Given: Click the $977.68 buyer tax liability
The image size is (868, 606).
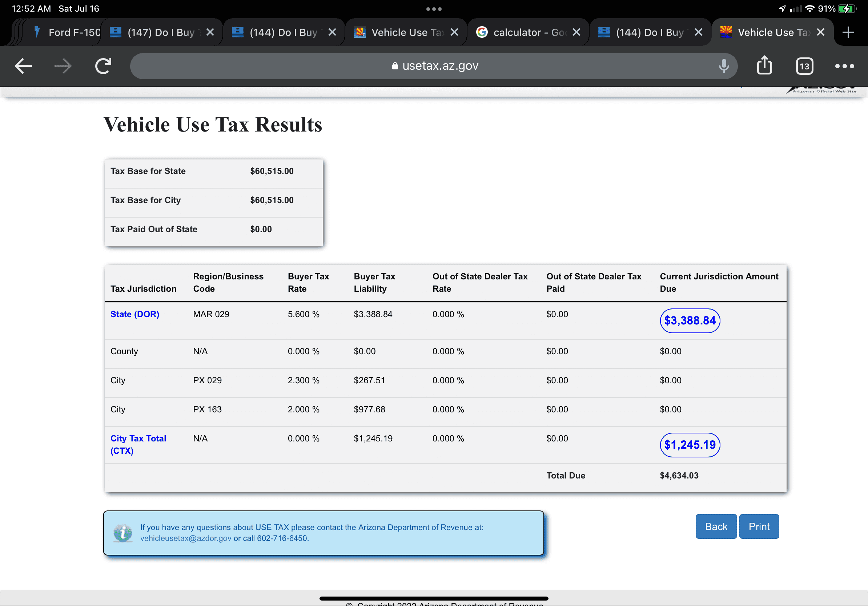Looking at the screenshot, I should tap(369, 409).
